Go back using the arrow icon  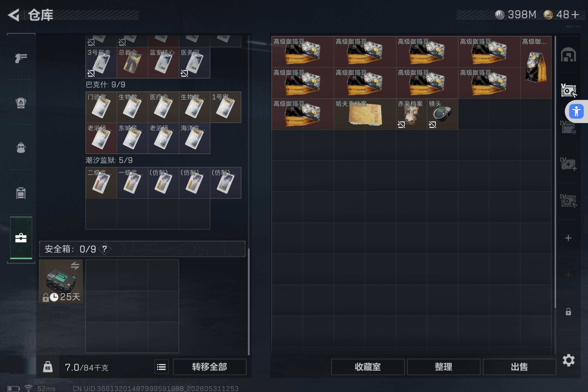[x=14, y=15]
